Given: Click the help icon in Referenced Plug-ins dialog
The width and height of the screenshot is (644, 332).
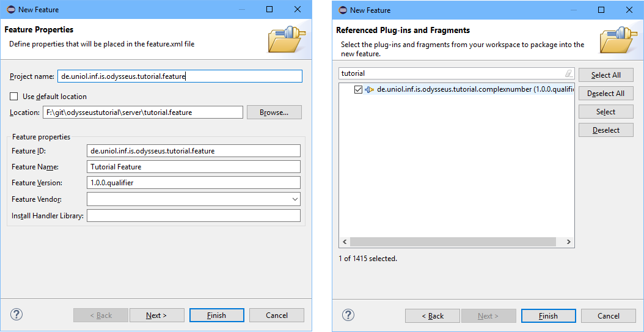Looking at the screenshot, I should tap(348, 315).
